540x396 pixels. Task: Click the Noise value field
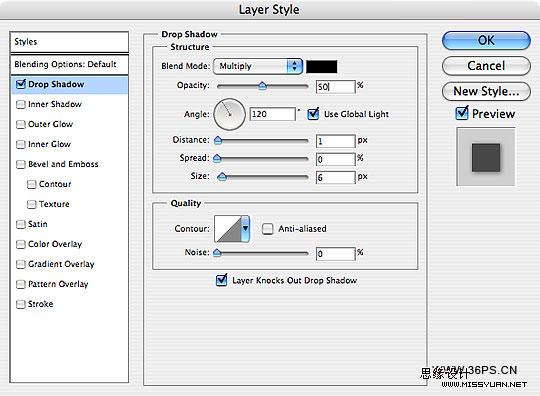(335, 254)
